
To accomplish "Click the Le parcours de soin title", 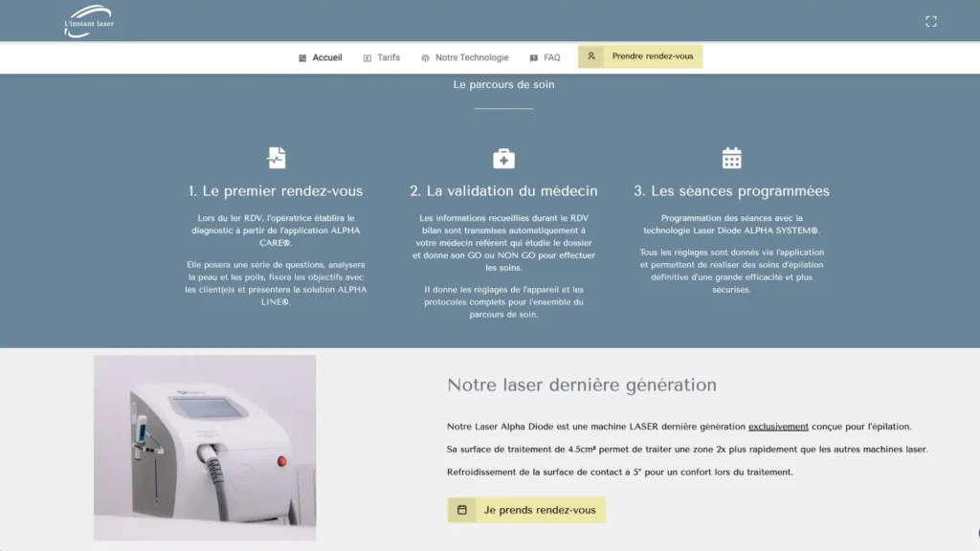I will 503,84.
